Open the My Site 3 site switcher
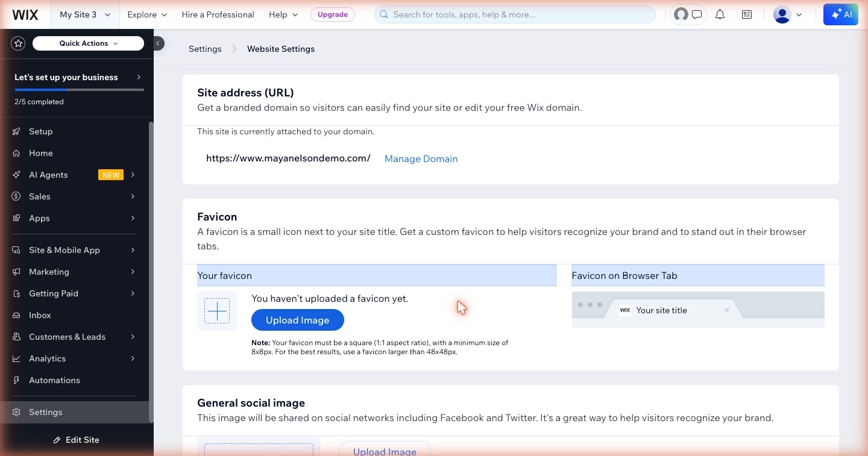Viewport: 868px width, 456px height. tap(85, 14)
